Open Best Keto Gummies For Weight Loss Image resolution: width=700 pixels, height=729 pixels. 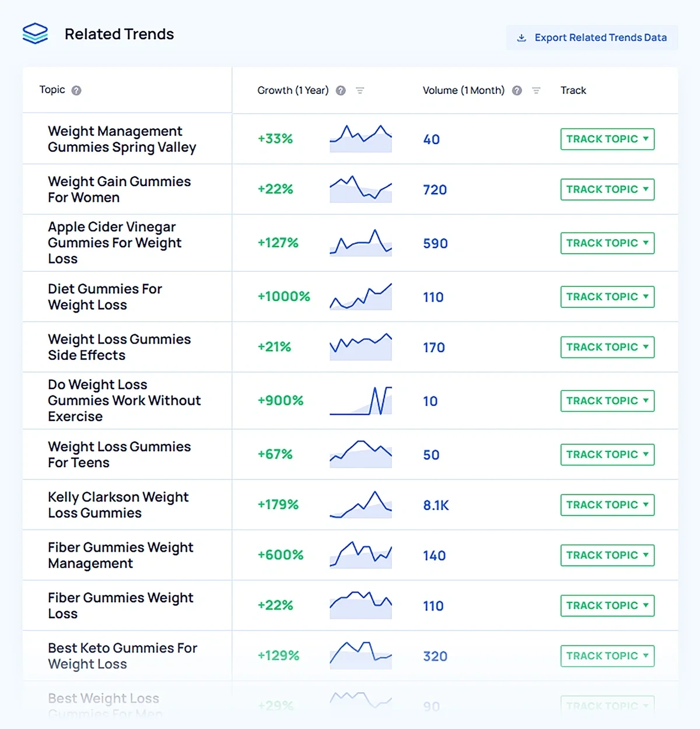point(123,656)
